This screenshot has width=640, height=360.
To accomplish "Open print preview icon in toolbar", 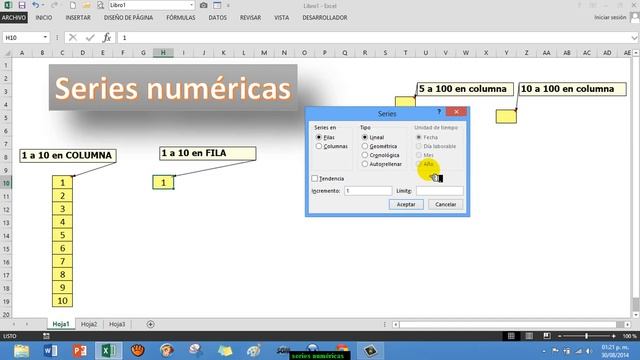I will pyautogui.click(x=100, y=5).
